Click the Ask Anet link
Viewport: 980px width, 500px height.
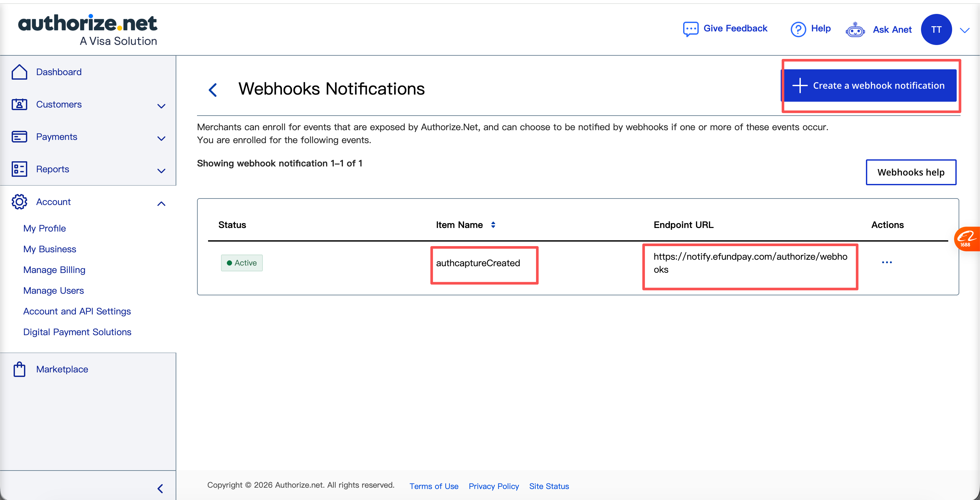892,30
